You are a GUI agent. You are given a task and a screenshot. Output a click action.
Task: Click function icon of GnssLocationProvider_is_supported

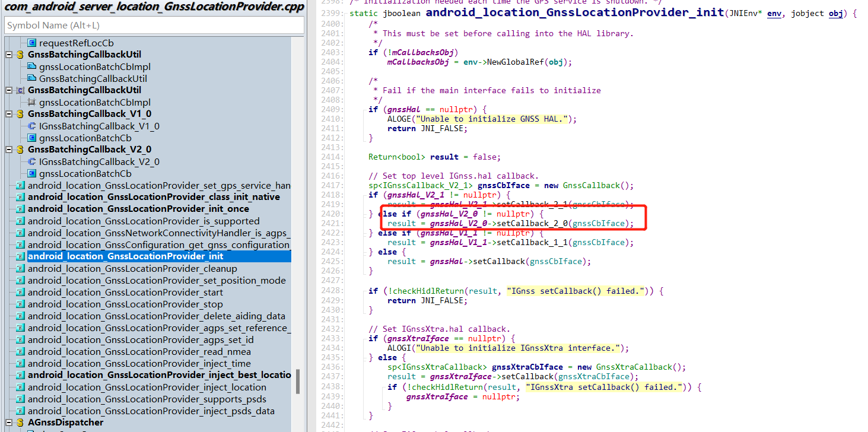click(x=20, y=221)
